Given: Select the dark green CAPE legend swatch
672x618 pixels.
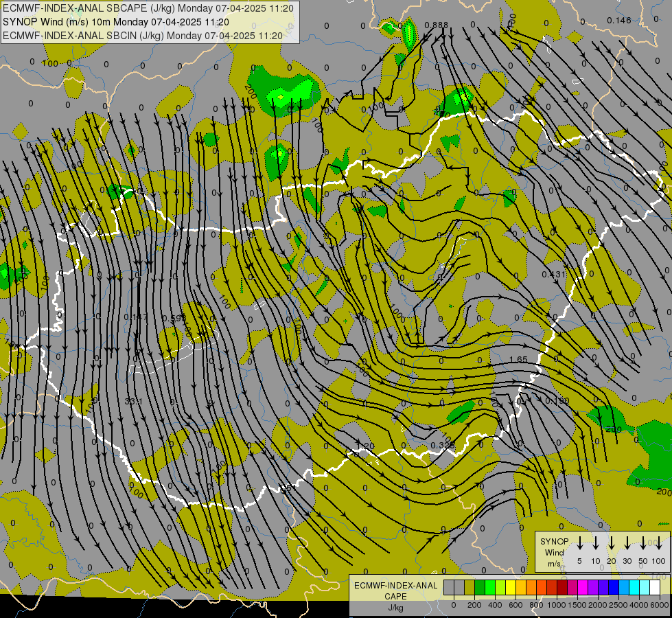Looking at the screenshot, I should (480, 587).
